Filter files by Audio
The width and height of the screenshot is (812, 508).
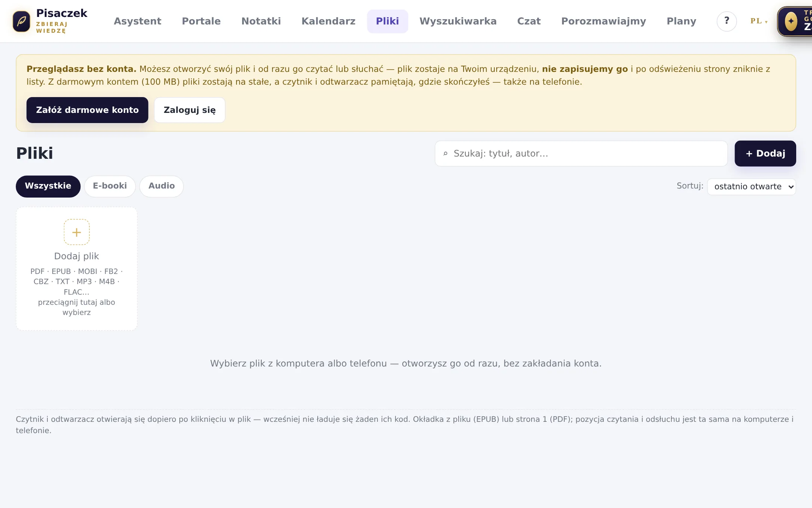click(x=162, y=186)
